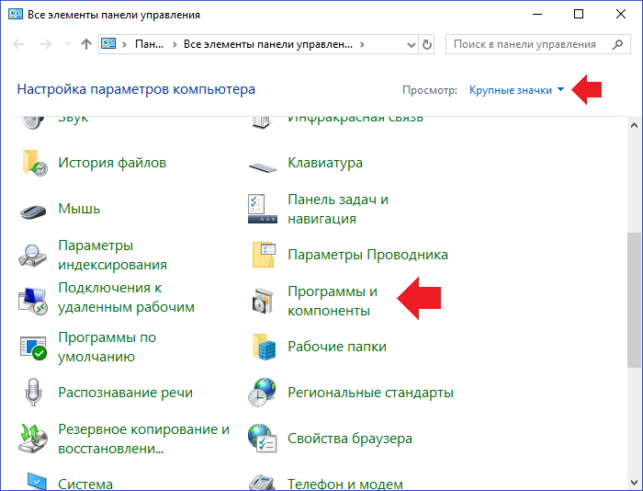The image size is (643, 491).
Task: Select Все элементы панели управления breadcrumb
Action: (x=268, y=44)
